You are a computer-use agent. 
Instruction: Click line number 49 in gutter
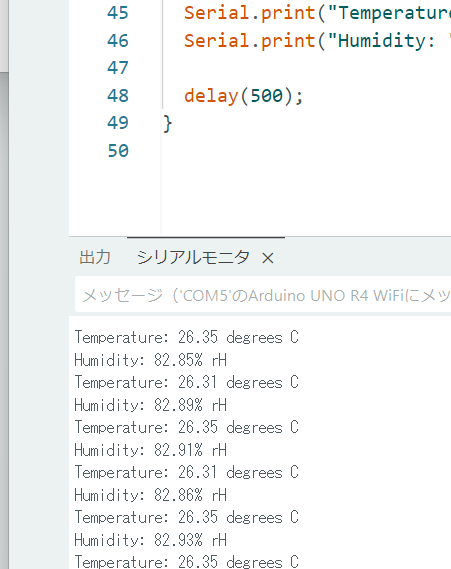[118, 123]
